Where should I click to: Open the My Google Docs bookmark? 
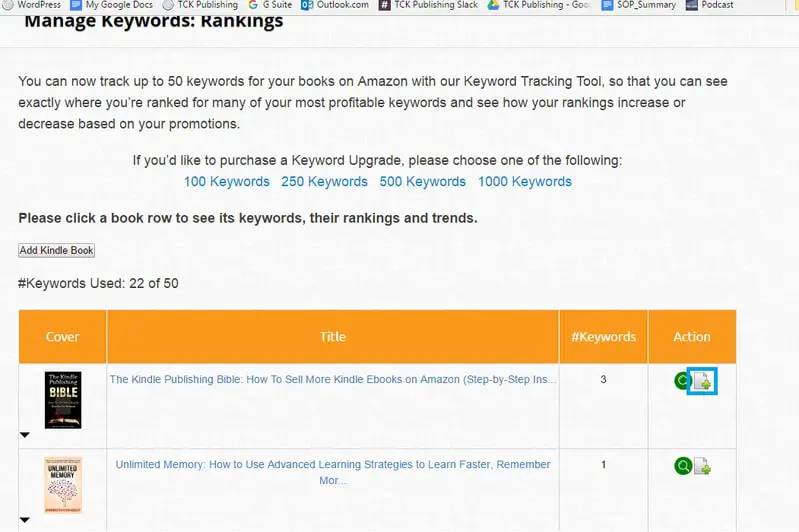(111, 5)
